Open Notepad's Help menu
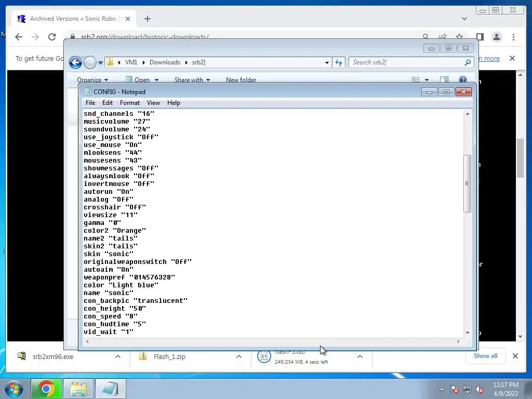This screenshot has height=399, width=532. [x=174, y=103]
